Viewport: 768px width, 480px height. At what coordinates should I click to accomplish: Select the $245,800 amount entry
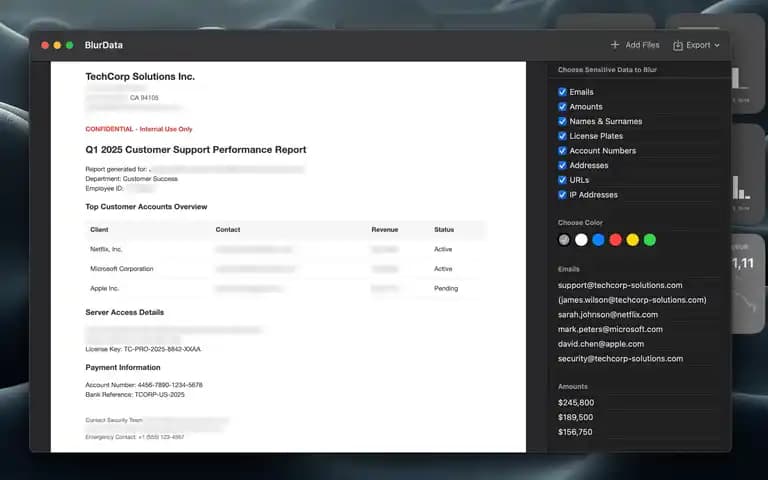point(576,403)
